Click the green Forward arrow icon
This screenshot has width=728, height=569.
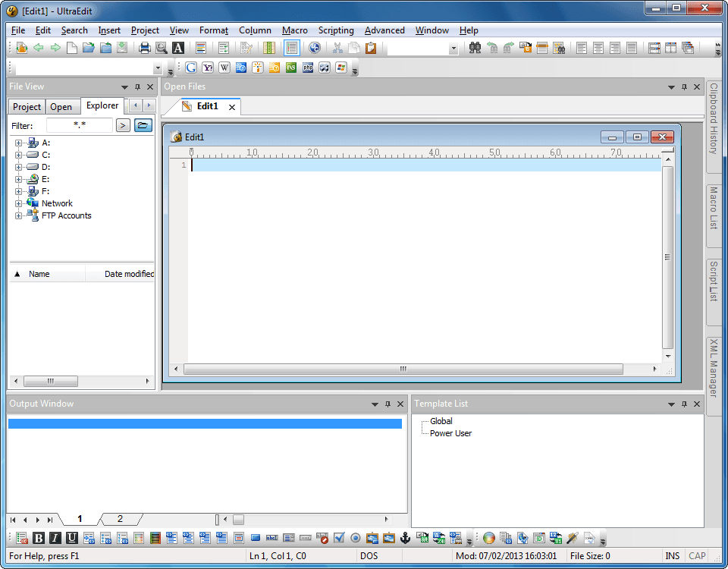point(55,47)
